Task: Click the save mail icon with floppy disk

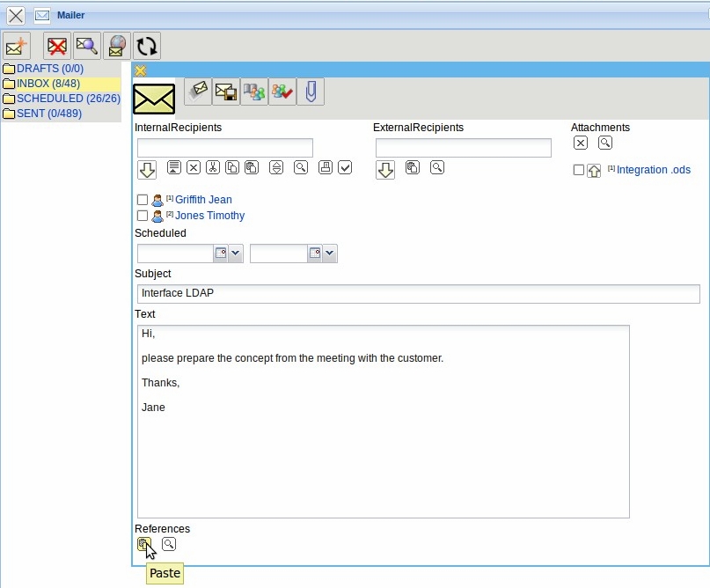Action: (x=226, y=92)
